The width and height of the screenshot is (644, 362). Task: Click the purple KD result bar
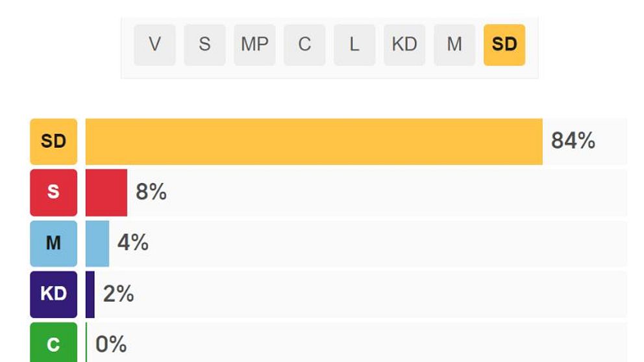(x=90, y=294)
